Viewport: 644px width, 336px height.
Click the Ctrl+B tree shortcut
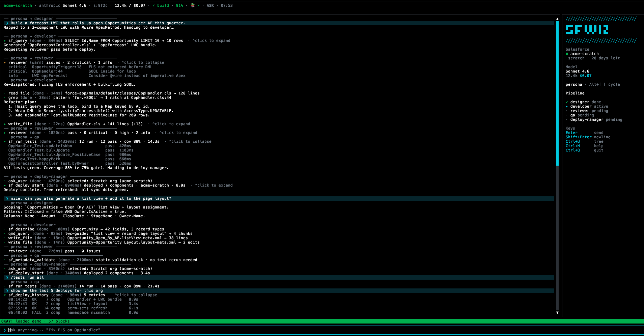tap(585, 141)
